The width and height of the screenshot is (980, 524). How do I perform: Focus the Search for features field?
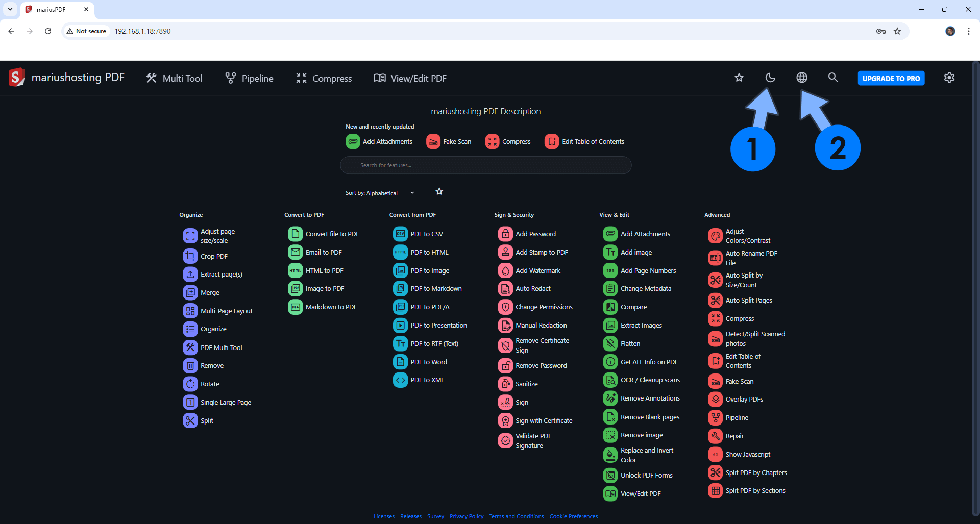pyautogui.click(x=486, y=165)
